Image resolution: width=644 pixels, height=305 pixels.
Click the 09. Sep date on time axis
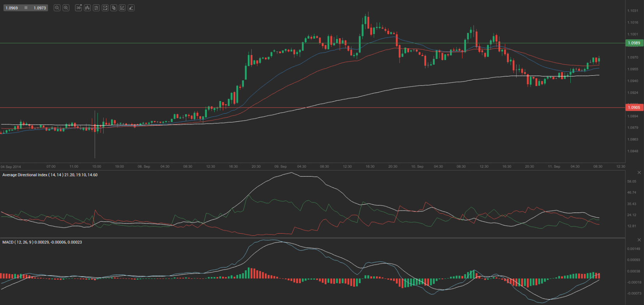coord(281,167)
